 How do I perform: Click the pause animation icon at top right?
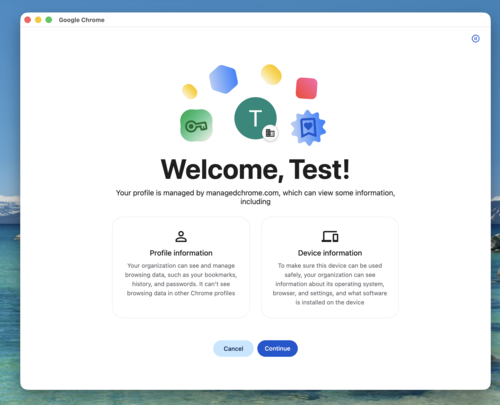(x=475, y=39)
